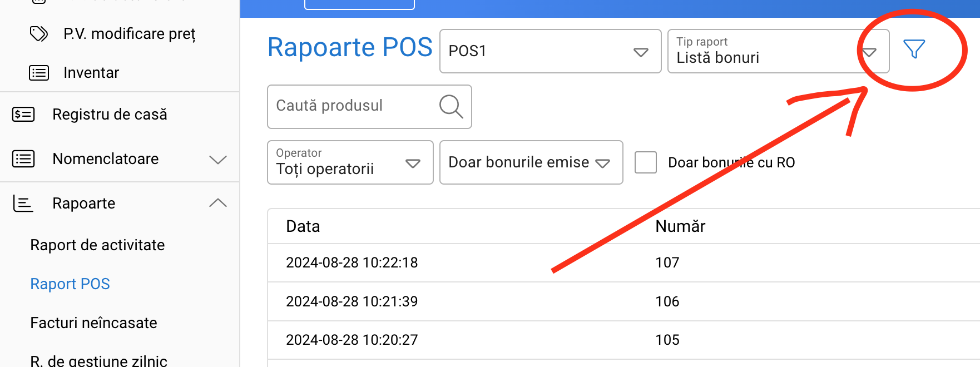
Task: Click the Caută produsul search field
Action: pyautogui.click(x=369, y=107)
